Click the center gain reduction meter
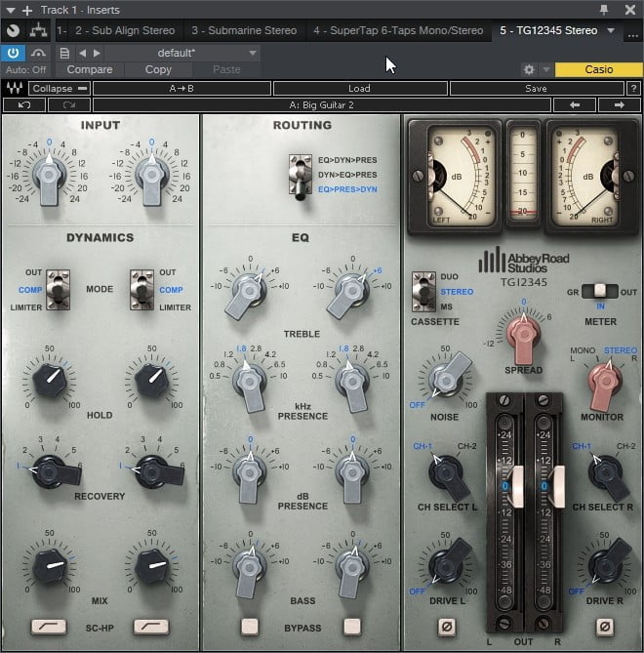 tap(523, 177)
